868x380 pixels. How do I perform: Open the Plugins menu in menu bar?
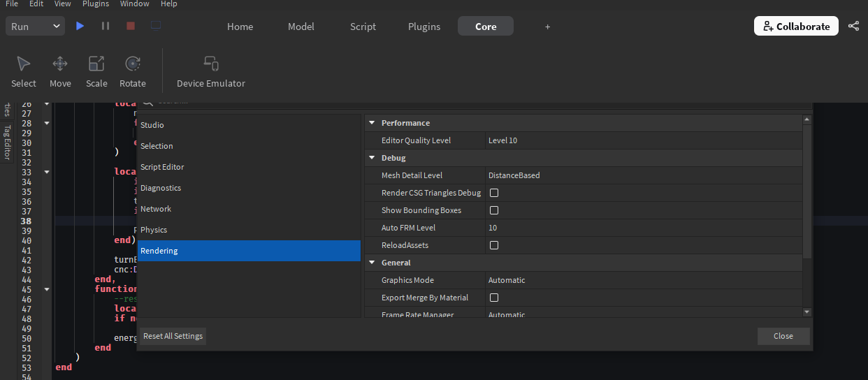pyautogui.click(x=96, y=4)
